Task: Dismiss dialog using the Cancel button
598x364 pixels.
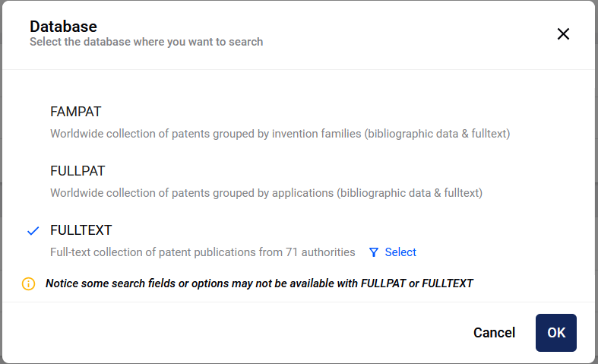Action: click(x=494, y=333)
